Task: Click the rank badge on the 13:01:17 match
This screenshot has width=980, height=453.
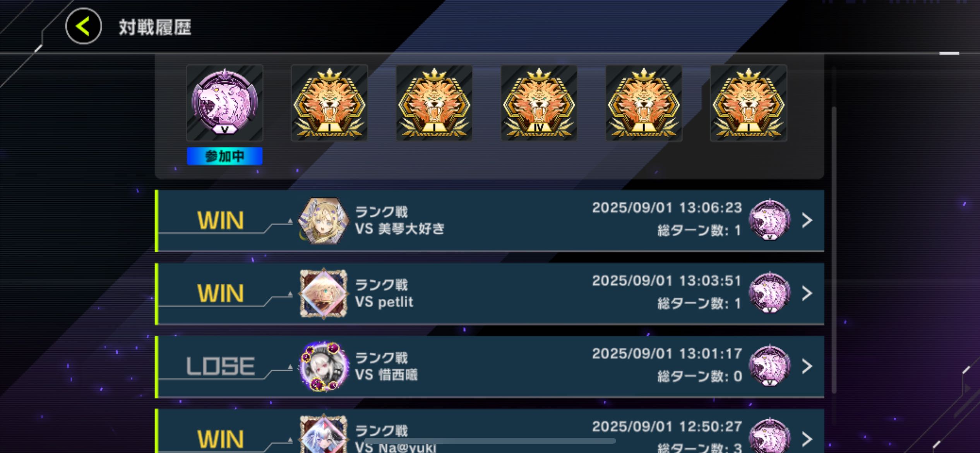Action: click(x=769, y=365)
